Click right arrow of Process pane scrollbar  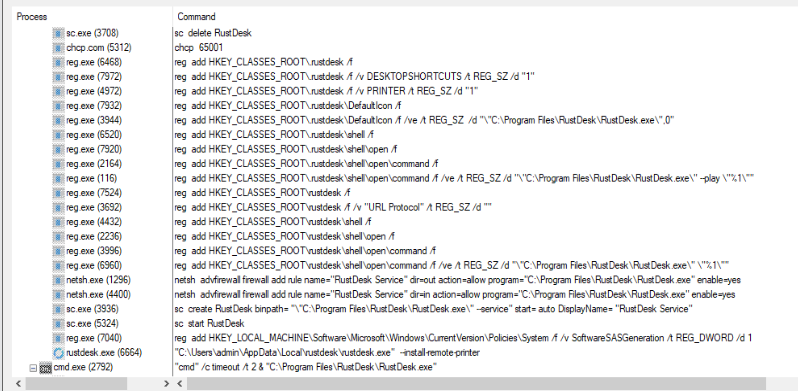[167, 383]
